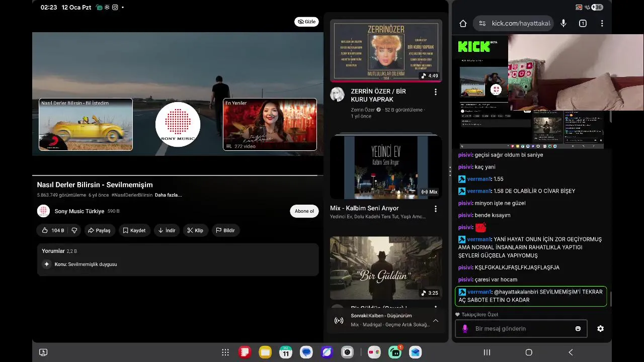Open the emoji picker in the chat box

(578, 328)
